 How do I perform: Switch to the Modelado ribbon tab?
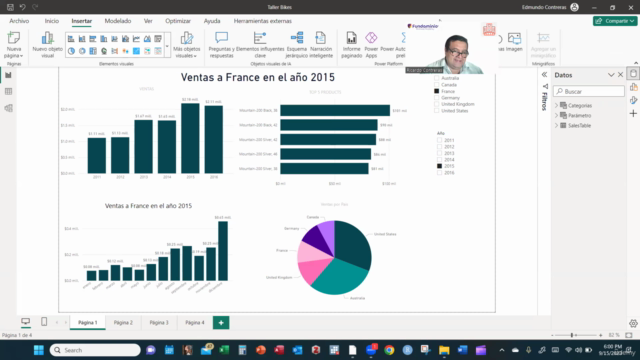pyautogui.click(x=118, y=21)
